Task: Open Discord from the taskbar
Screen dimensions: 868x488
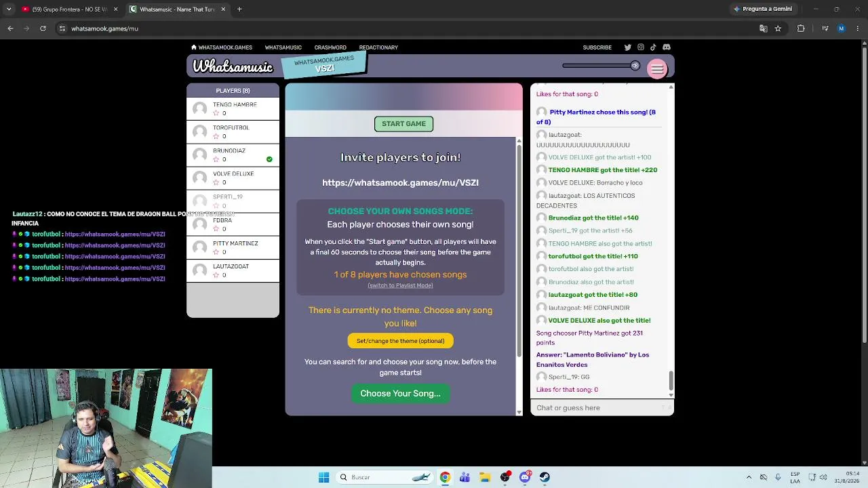Action: click(525, 477)
